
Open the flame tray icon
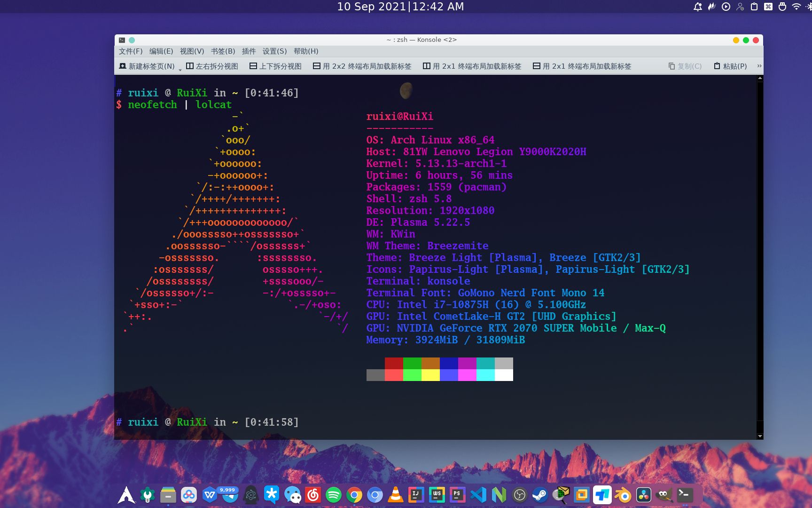point(712,7)
